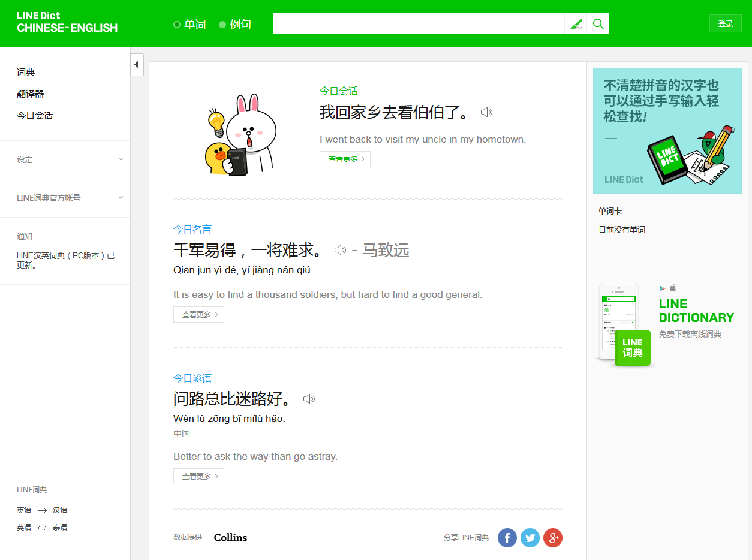The image size is (752, 560).
Task: Click the 今日谚语 section heading
Action: point(192,378)
